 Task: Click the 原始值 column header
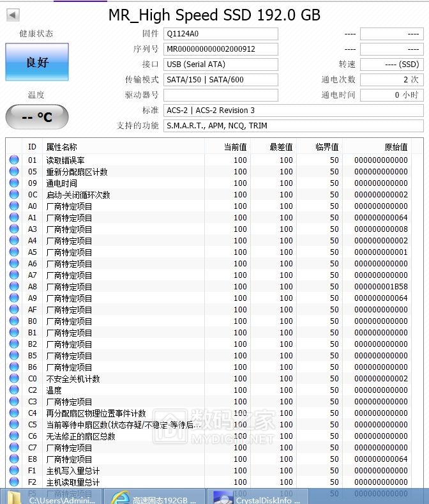pyautogui.click(x=384, y=147)
